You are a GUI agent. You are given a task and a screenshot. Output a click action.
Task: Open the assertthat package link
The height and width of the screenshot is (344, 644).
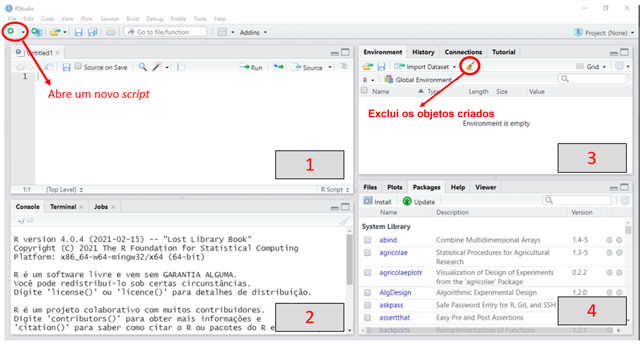click(x=395, y=318)
